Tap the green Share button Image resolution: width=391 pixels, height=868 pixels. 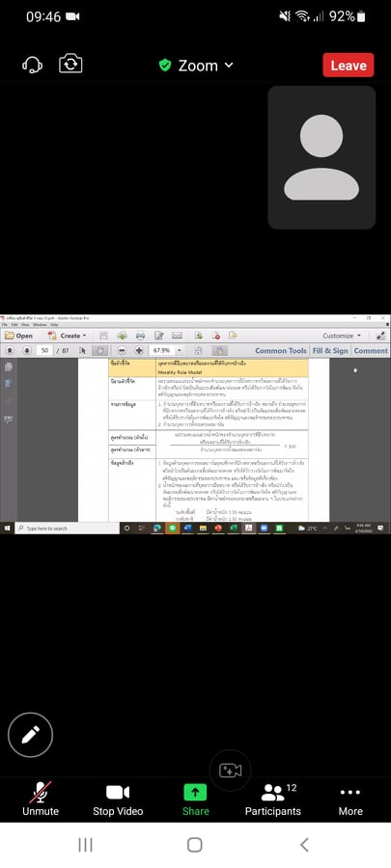click(x=195, y=800)
